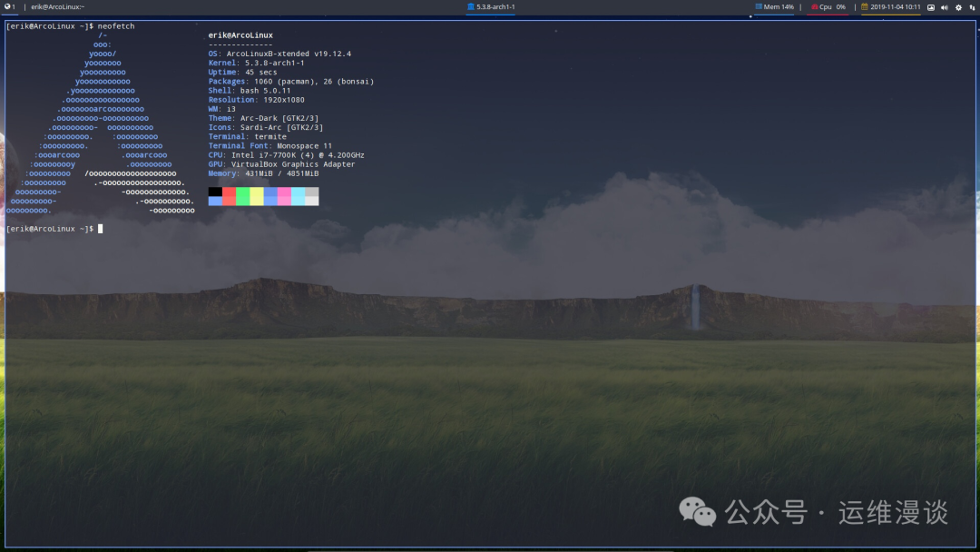Image resolution: width=980 pixels, height=552 pixels.
Task: Click the red CPU gauge icon
Action: click(x=814, y=7)
